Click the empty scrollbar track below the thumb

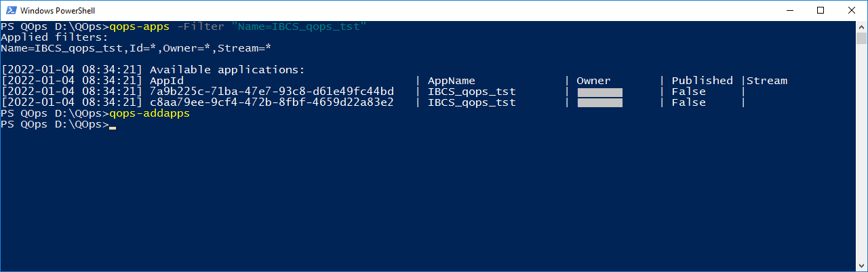coord(861,153)
